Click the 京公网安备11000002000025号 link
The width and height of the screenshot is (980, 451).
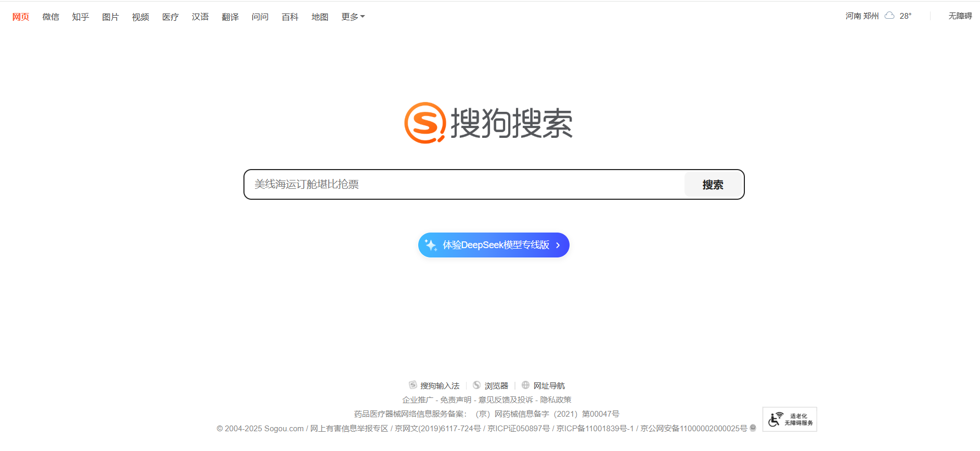693,428
